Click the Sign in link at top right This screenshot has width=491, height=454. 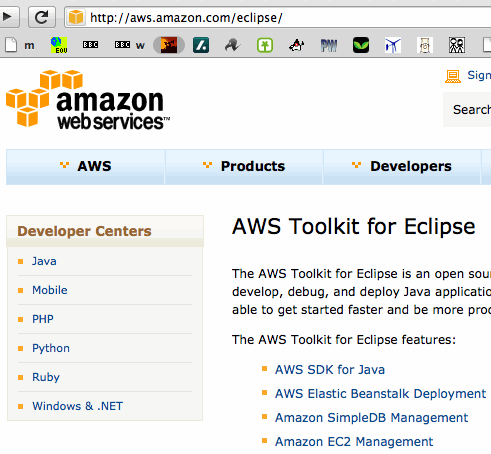479,75
